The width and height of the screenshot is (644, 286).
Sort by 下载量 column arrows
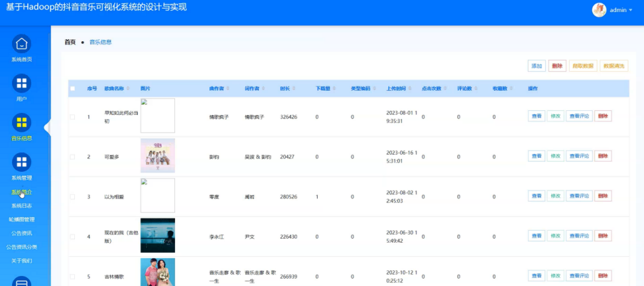pyautogui.click(x=334, y=89)
